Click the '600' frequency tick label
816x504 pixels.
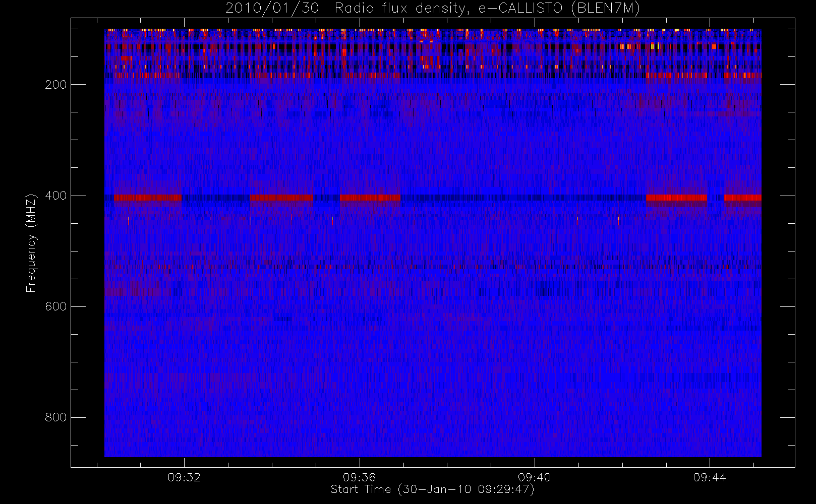point(56,306)
